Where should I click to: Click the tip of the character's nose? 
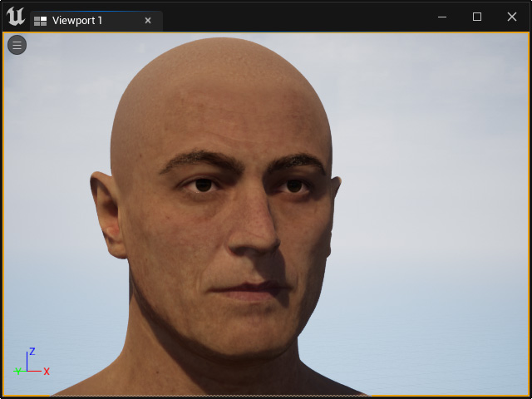tap(255, 243)
